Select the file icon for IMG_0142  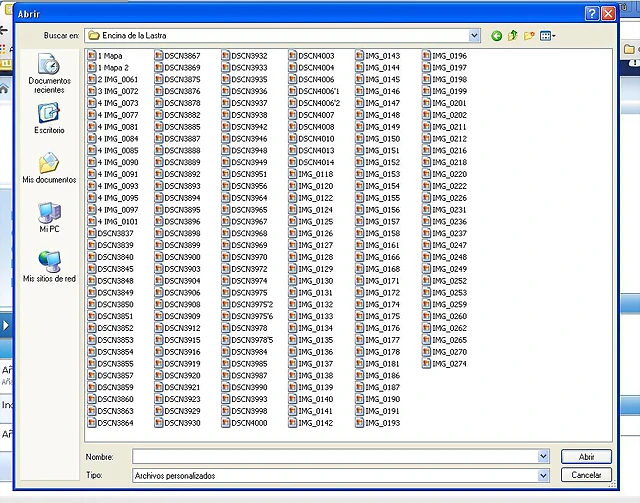click(x=293, y=423)
